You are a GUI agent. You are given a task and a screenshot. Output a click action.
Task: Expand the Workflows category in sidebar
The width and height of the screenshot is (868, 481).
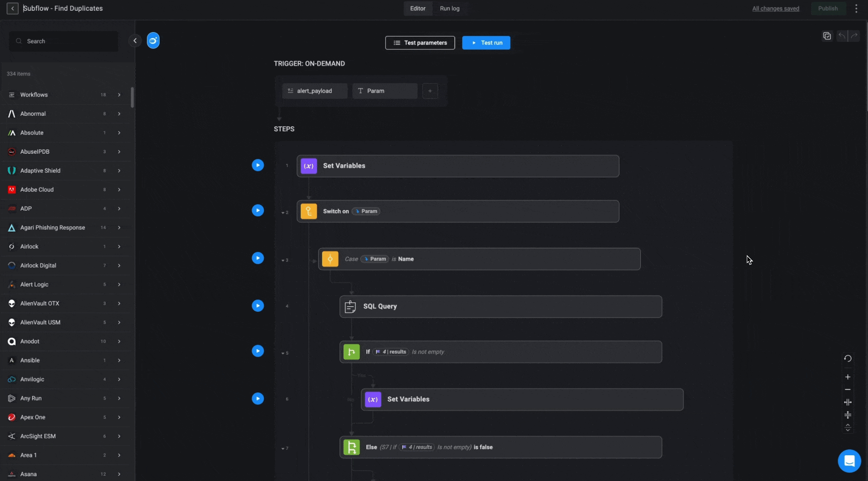click(119, 95)
